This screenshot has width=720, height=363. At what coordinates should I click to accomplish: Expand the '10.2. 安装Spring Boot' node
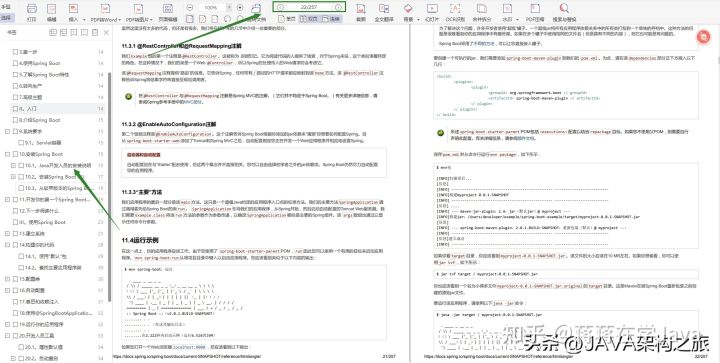pyautogui.click(x=13, y=177)
